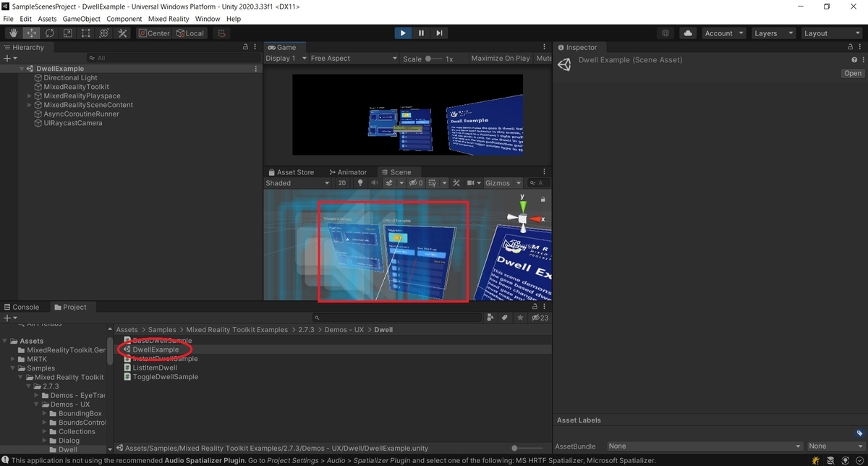
Task: Step one frame forward
Action: point(439,33)
